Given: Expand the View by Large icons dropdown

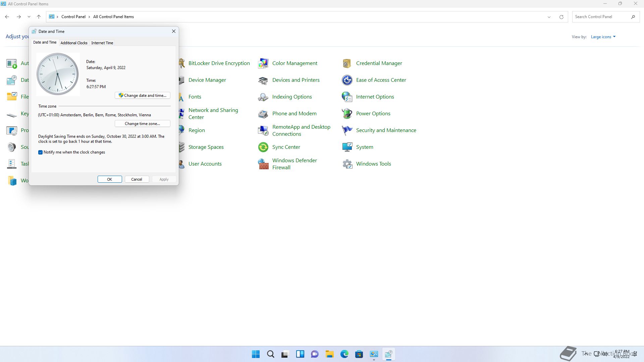Looking at the screenshot, I should 603,37.
